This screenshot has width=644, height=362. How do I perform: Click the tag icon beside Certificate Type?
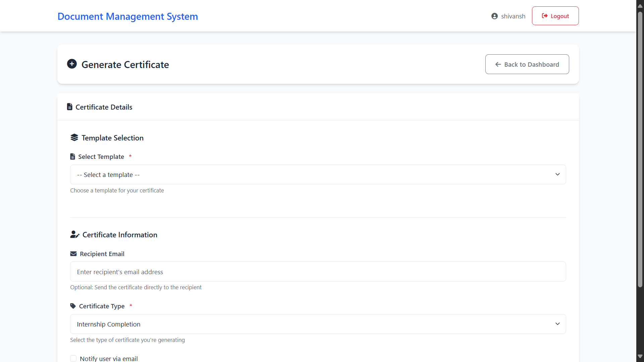pos(72,306)
